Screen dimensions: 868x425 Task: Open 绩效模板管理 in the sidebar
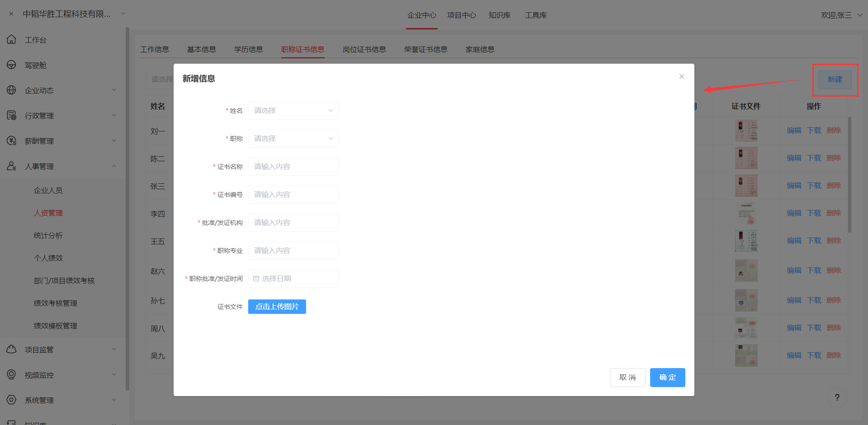pos(56,326)
